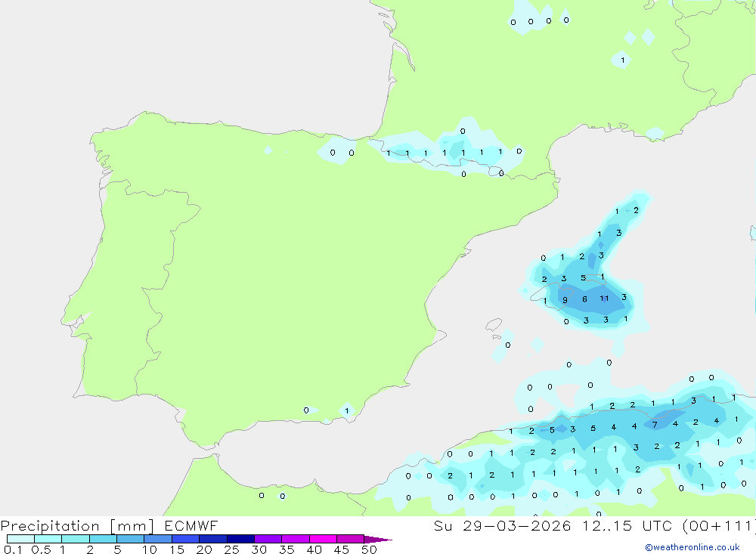
Task: Click the legend label '15'
Action: tap(177, 549)
